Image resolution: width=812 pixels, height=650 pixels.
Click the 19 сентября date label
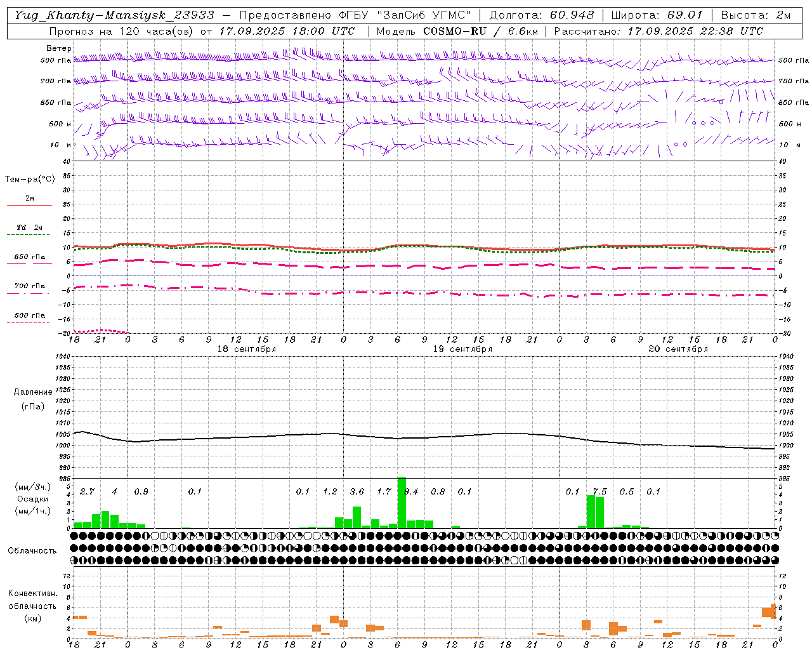tap(462, 349)
